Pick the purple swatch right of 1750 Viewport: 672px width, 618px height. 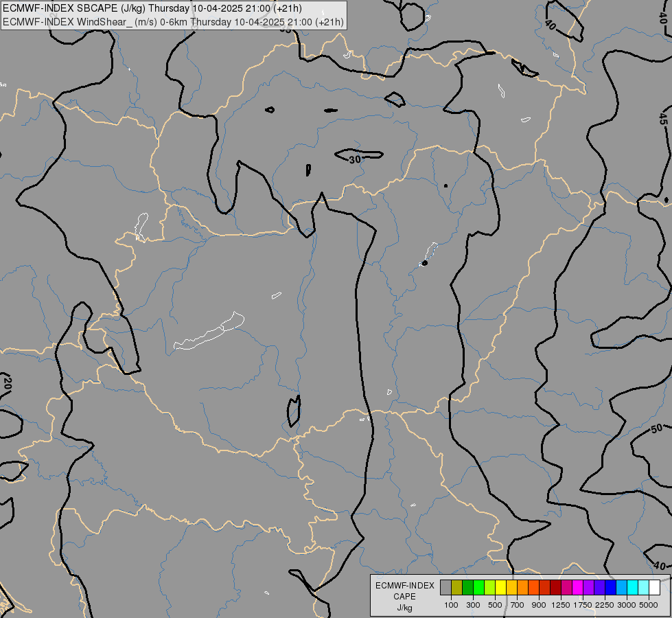[589, 587]
